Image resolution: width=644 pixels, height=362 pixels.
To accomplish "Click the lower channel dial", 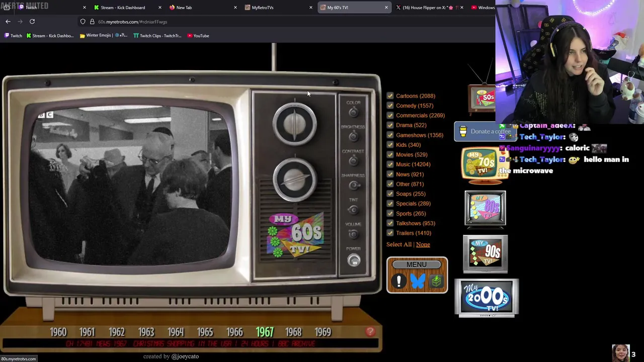I will point(295,180).
